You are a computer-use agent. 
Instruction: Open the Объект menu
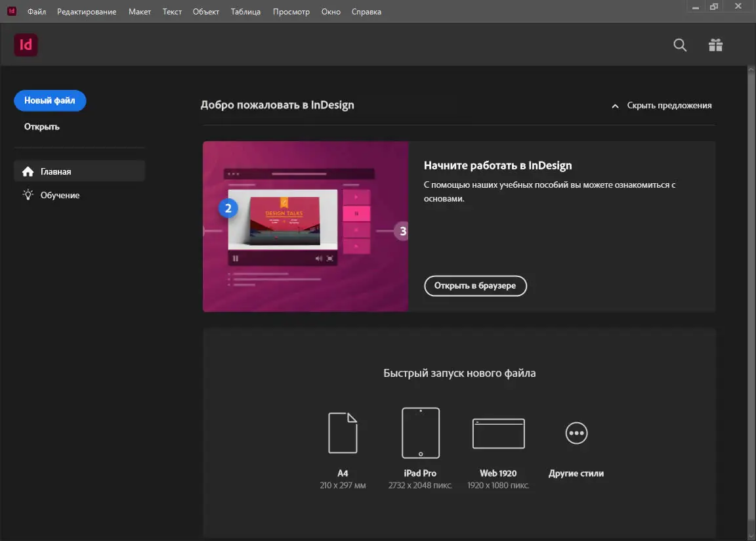(206, 12)
